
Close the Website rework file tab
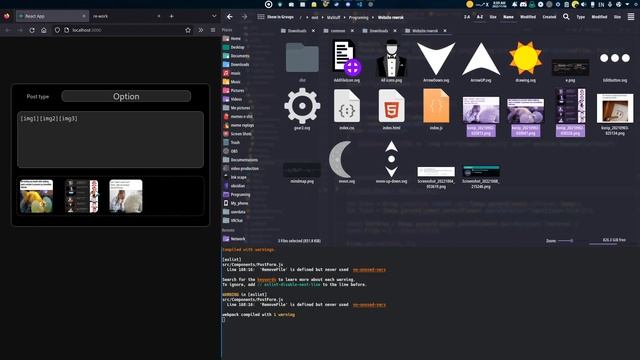(445, 31)
